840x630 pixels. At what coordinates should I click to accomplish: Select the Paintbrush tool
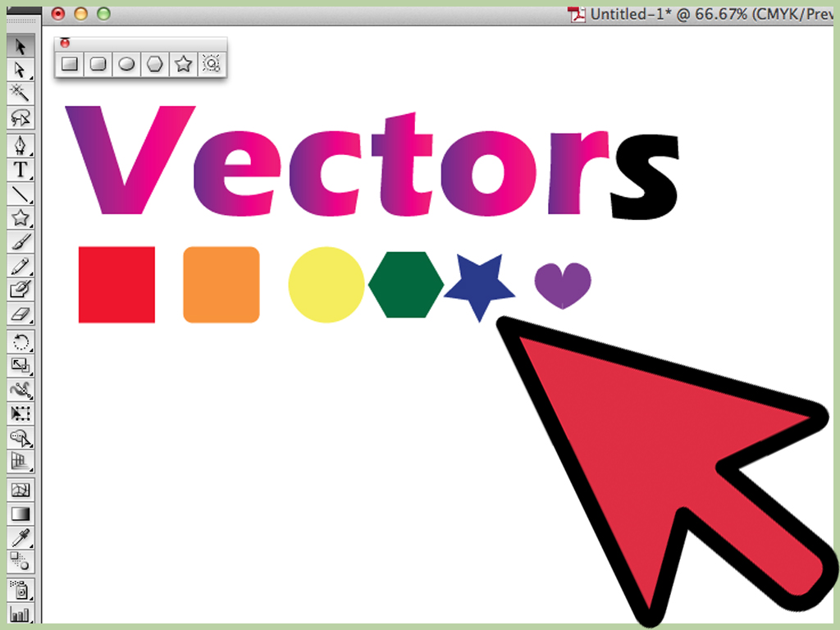tap(21, 243)
